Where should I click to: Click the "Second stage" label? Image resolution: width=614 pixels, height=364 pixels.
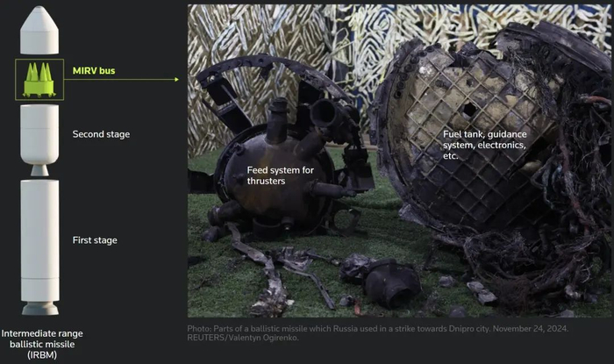(101, 134)
